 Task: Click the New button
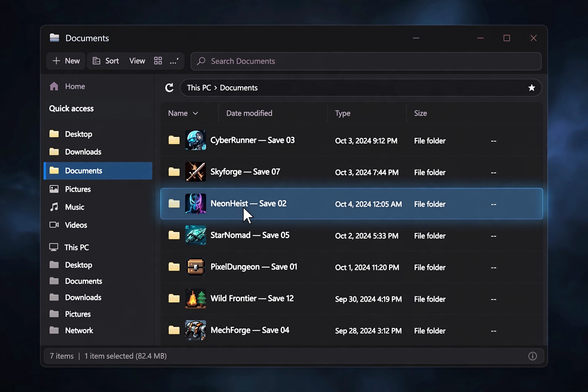click(66, 61)
